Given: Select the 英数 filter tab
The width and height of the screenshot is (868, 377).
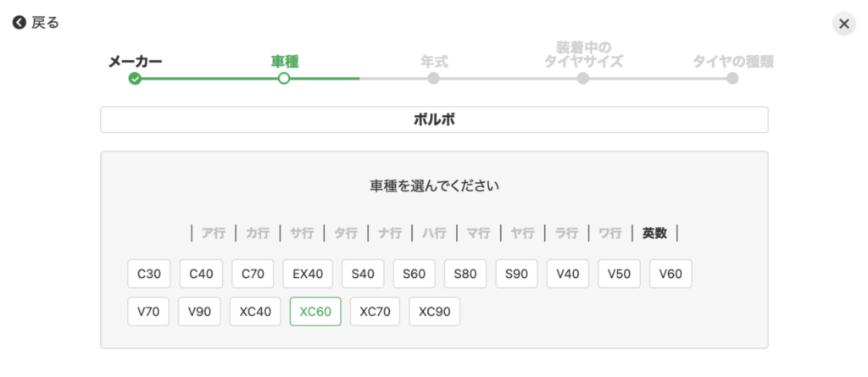Looking at the screenshot, I should pos(654,233).
